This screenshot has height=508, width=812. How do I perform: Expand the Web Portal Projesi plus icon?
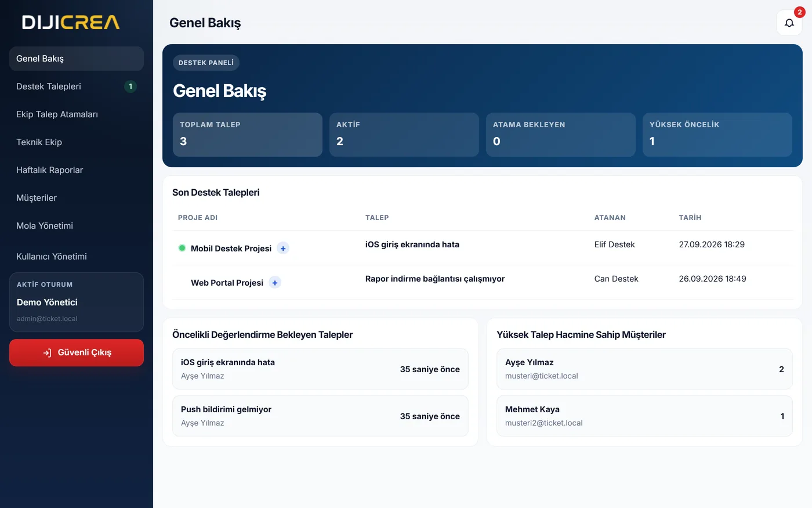pos(275,283)
